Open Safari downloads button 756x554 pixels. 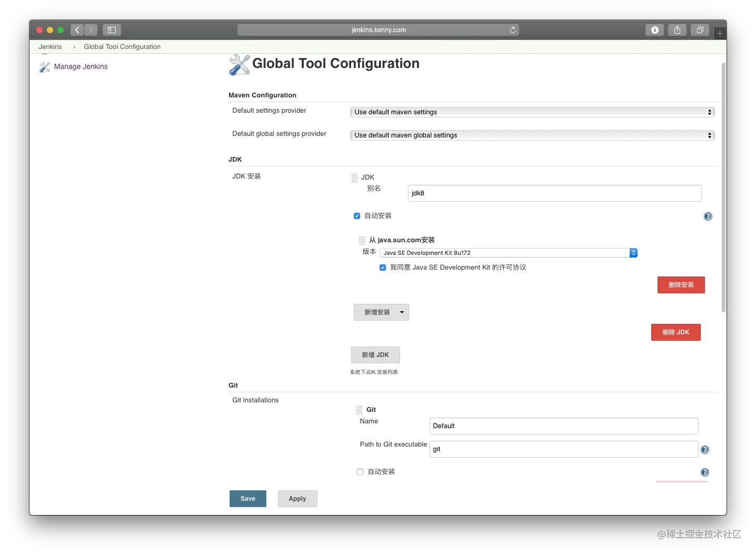[655, 30]
